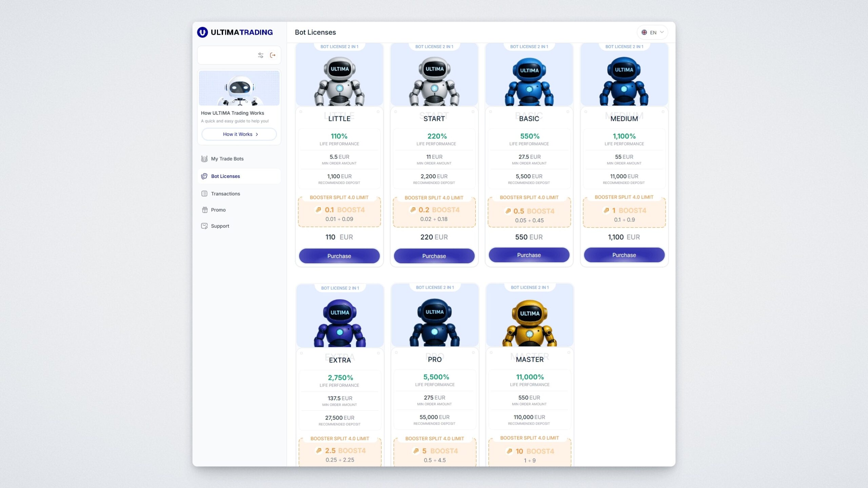Click the guide robot banner image
The height and width of the screenshot is (488, 868).
pyautogui.click(x=239, y=88)
